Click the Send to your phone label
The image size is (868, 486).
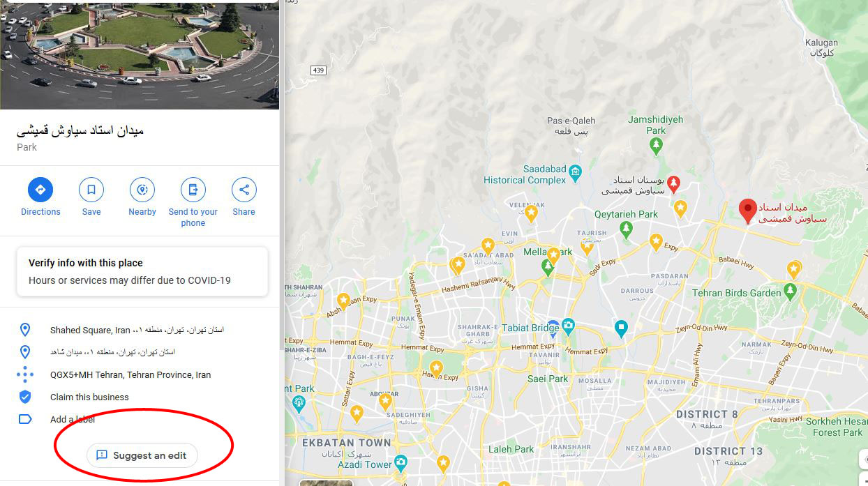point(193,218)
